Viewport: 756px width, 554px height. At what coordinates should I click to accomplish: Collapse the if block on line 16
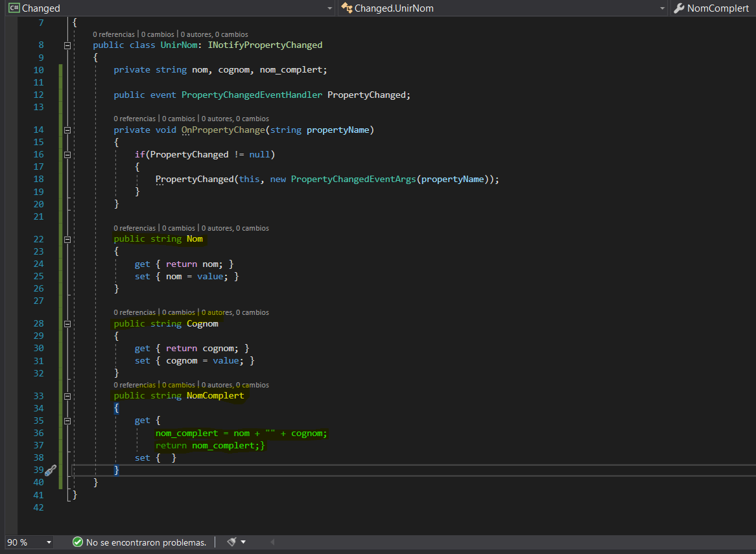click(x=67, y=155)
